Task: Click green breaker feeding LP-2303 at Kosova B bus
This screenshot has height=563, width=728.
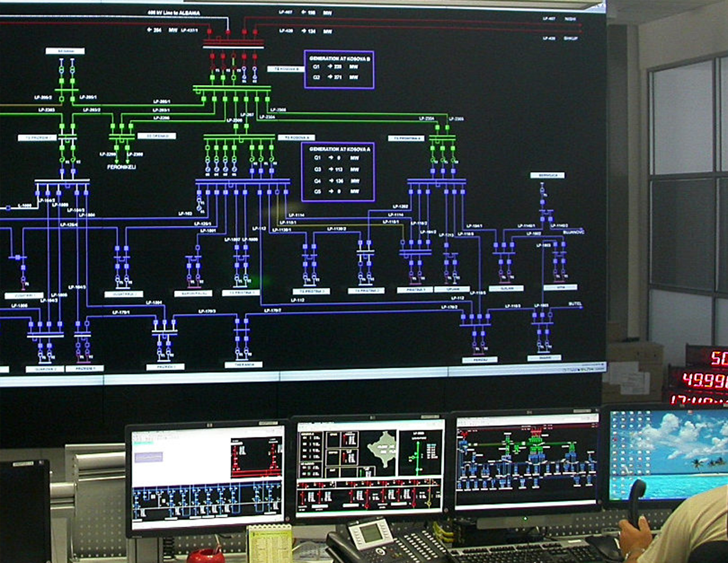Action: point(267,99)
